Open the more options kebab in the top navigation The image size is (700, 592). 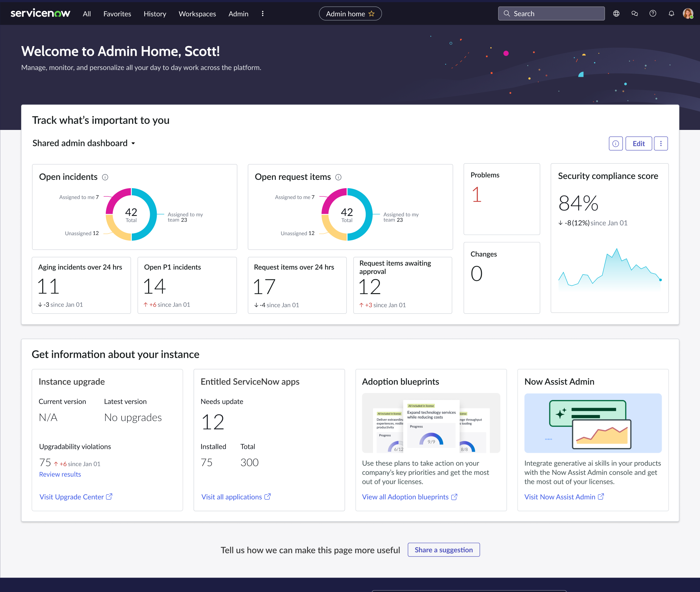click(x=262, y=14)
